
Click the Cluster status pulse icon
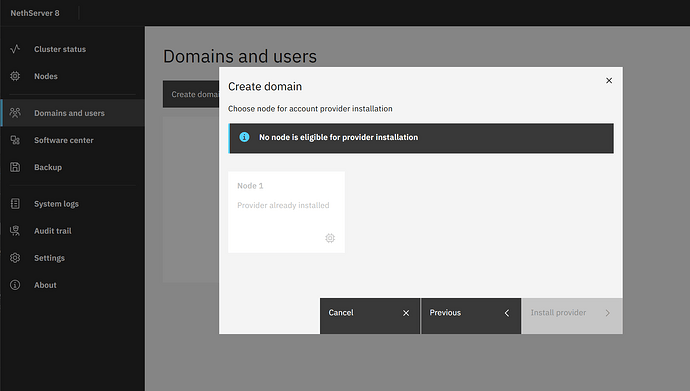pos(15,49)
